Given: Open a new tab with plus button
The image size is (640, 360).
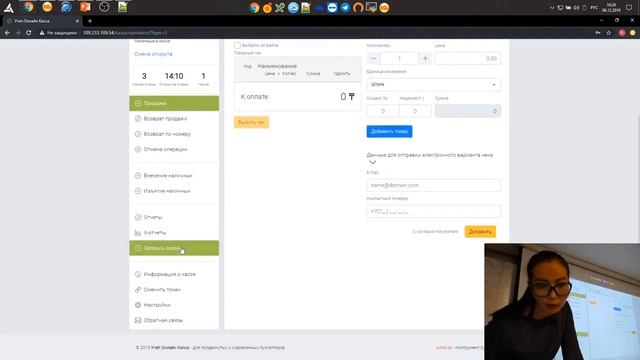Looking at the screenshot, I should pyautogui.click(x=90, y=21).
